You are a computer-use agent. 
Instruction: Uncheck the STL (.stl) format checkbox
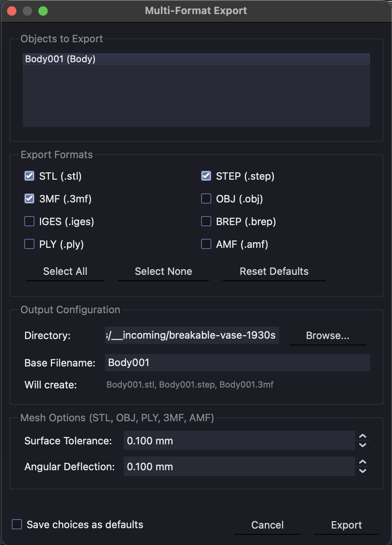[x=29, y=176]
